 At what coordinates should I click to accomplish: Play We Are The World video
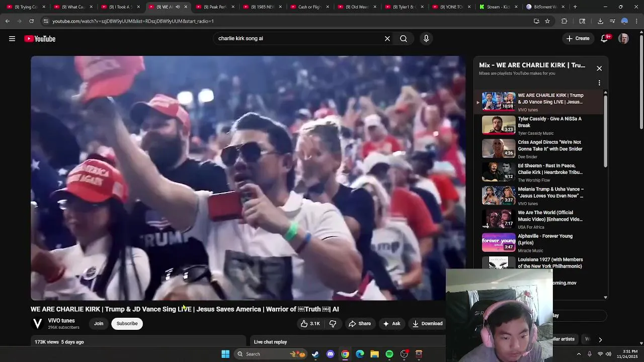[537, 219]
